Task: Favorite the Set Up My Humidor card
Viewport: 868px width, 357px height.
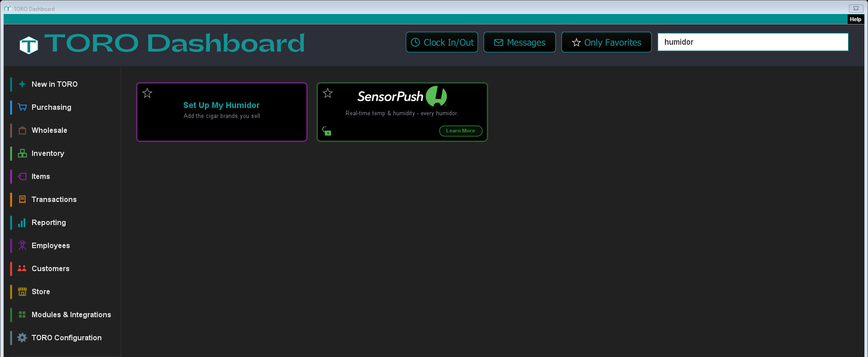Action: tap(147, 93)
